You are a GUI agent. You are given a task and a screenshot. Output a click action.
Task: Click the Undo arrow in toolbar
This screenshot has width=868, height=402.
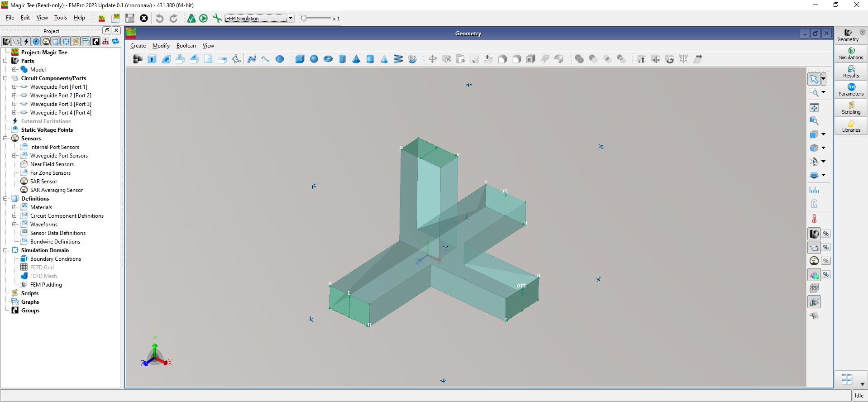tap(159, 18)
